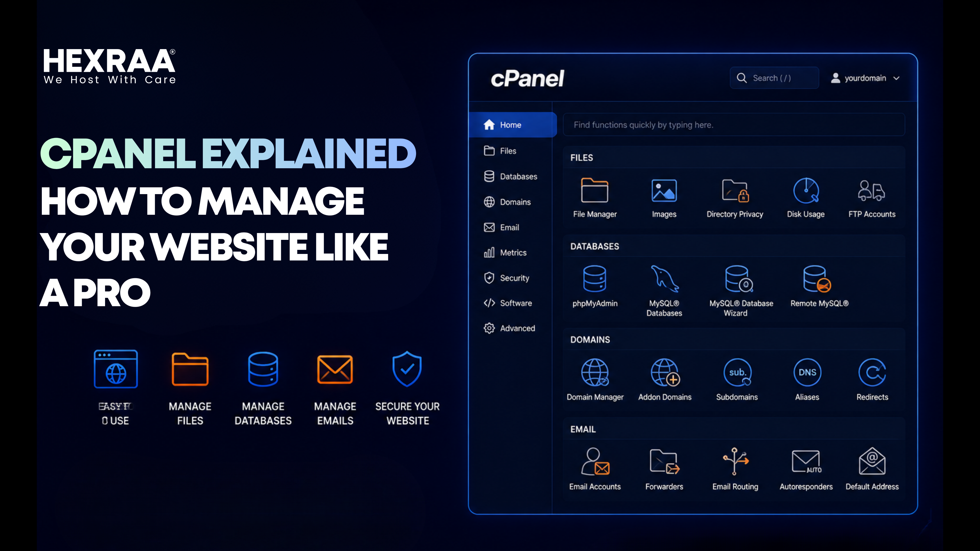Viewport: 980px width, 551px height.
Task: Open the File Manager icon
Action: click(595, 190)
